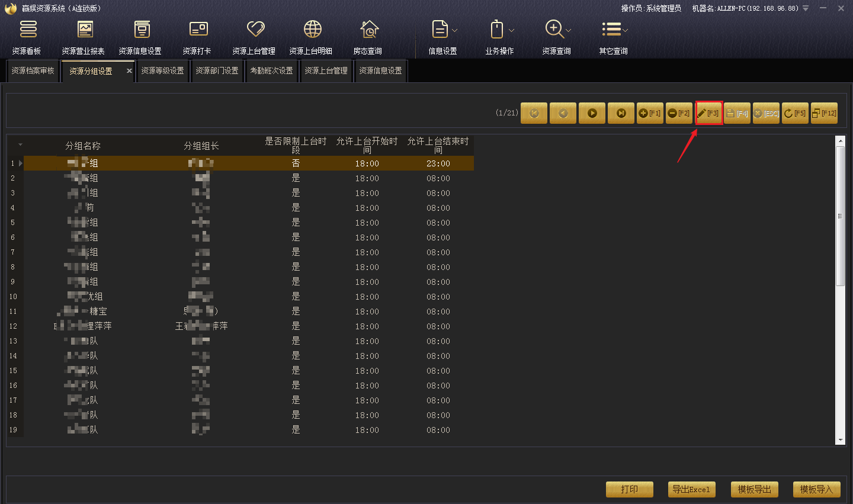Viewport: 853px width, 504px height.
Task: Select row number 5 header
Action: 12,223
